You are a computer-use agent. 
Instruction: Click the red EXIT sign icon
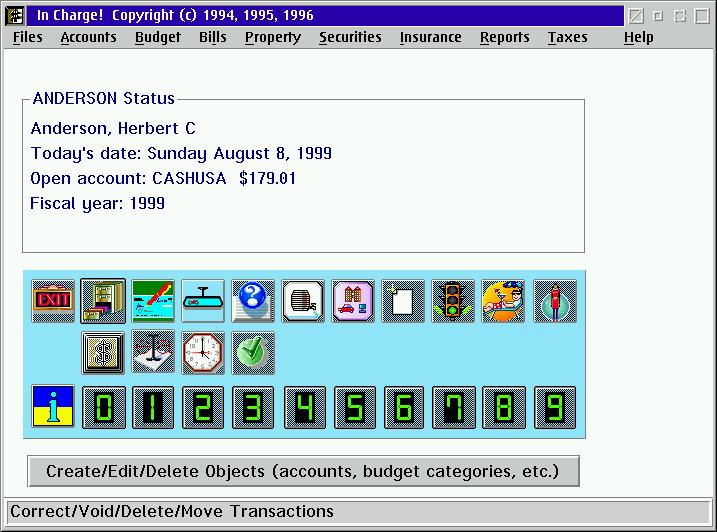pos(53,301)
